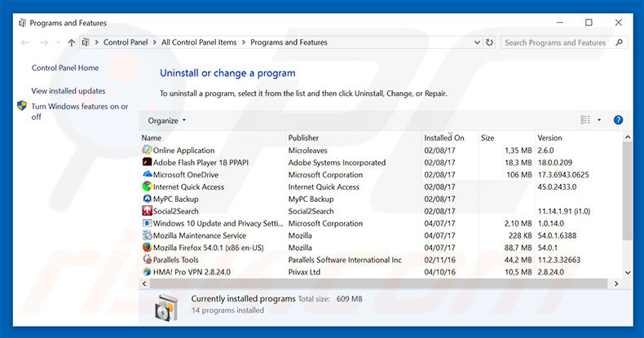The image size is (644, 338).
Task: Click the HMA! Pro VPN icon
Action: tap(147, 271)
